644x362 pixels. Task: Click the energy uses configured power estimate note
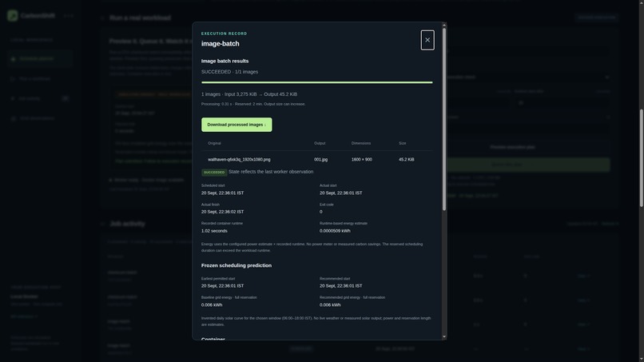point(312,247)
